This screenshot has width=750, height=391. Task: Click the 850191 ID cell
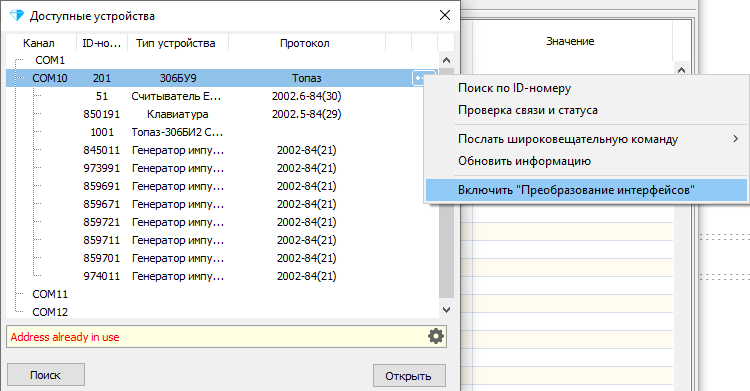point(102,114)
